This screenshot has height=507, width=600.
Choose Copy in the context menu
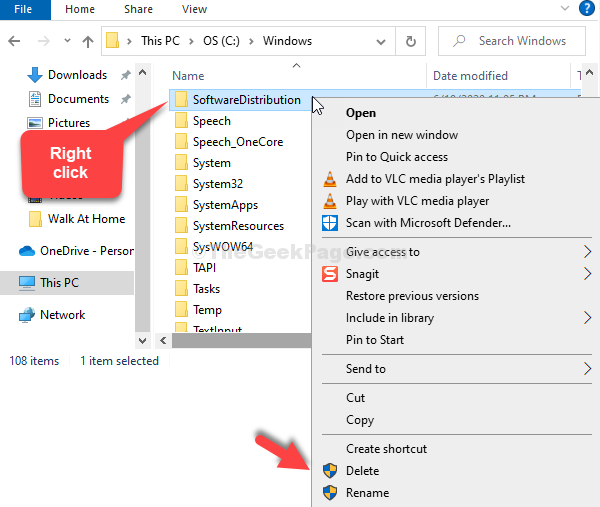[x=455, y=420]
